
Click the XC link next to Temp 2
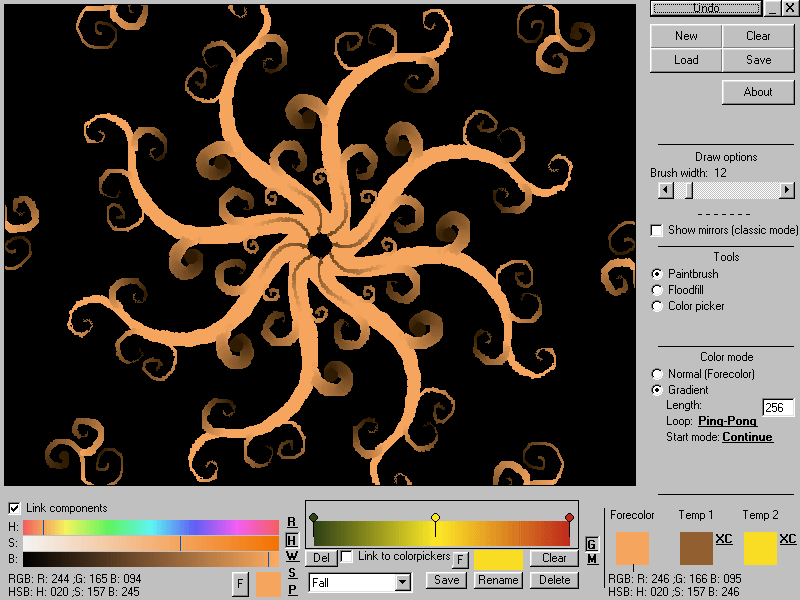(788, 539)
